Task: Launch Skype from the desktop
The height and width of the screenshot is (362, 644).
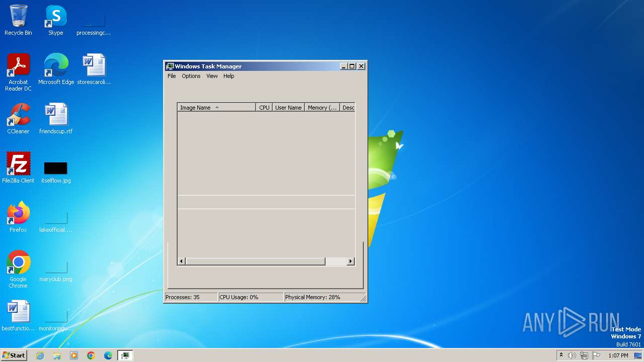Action: point(55,20)
